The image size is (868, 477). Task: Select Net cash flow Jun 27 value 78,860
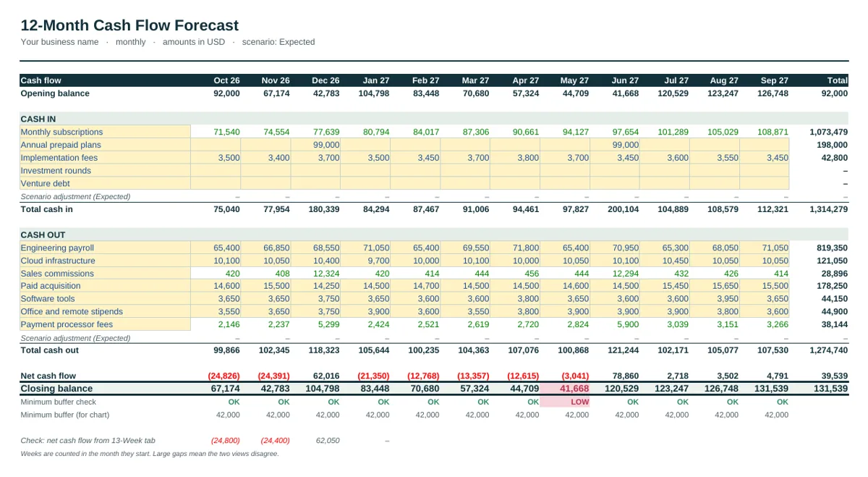626,376
